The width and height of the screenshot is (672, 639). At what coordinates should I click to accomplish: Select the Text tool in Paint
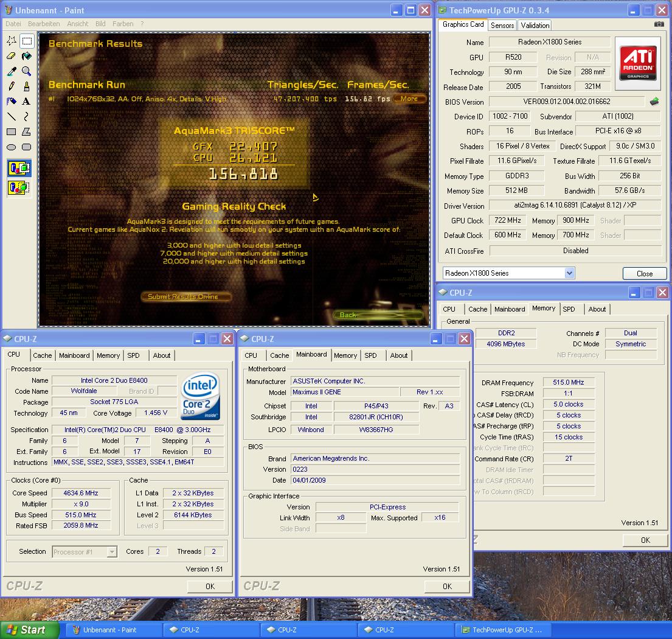27,101
